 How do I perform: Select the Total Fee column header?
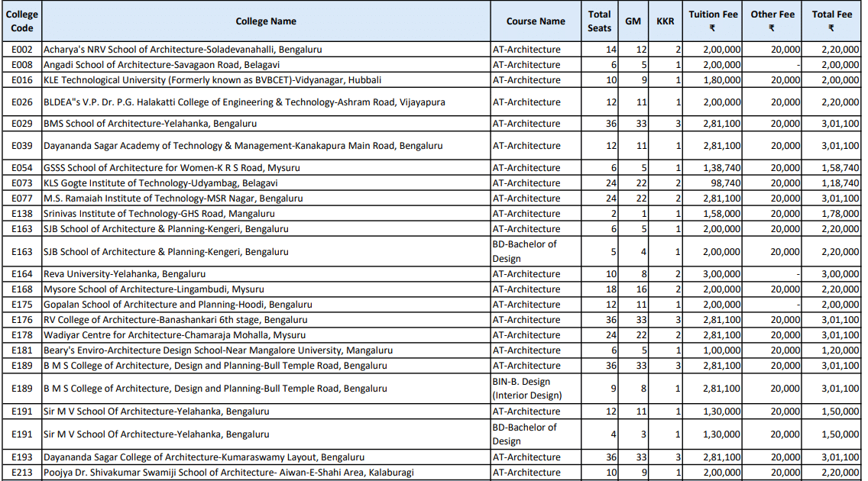click(x=831, y=21)
